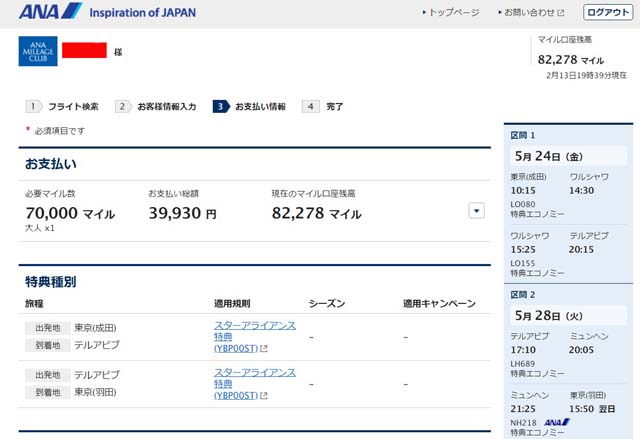Image resolution: width=640 pixels, height=439 pixels.
Task: Click external link icon after second YBP00ST
Action: (263, 398)
